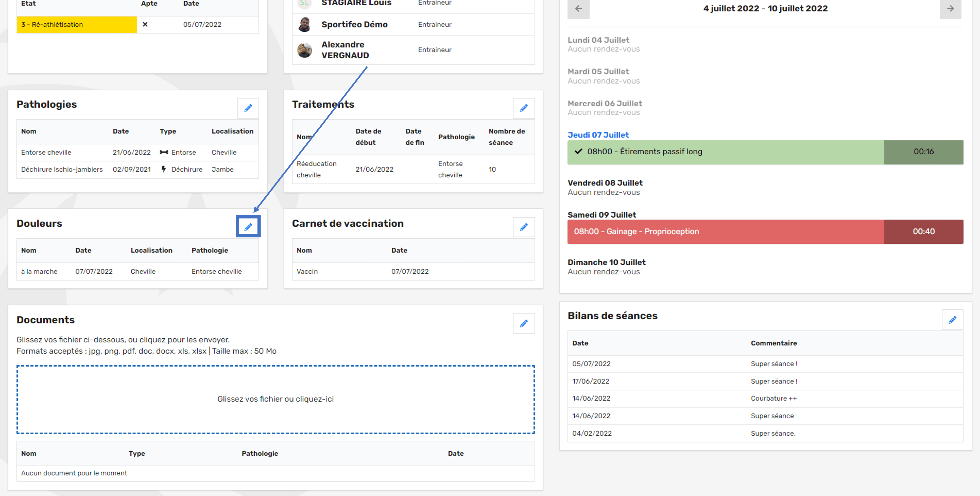Select the Entorse cheville pathology row
This screenshot has width=980, height=496.
pyautogui.click(x=138, y=152)
